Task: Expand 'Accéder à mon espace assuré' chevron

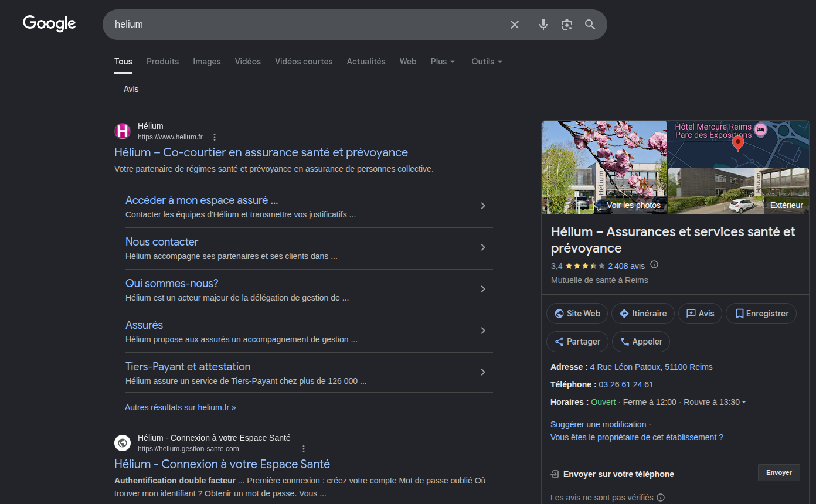Action: point(483,206)
